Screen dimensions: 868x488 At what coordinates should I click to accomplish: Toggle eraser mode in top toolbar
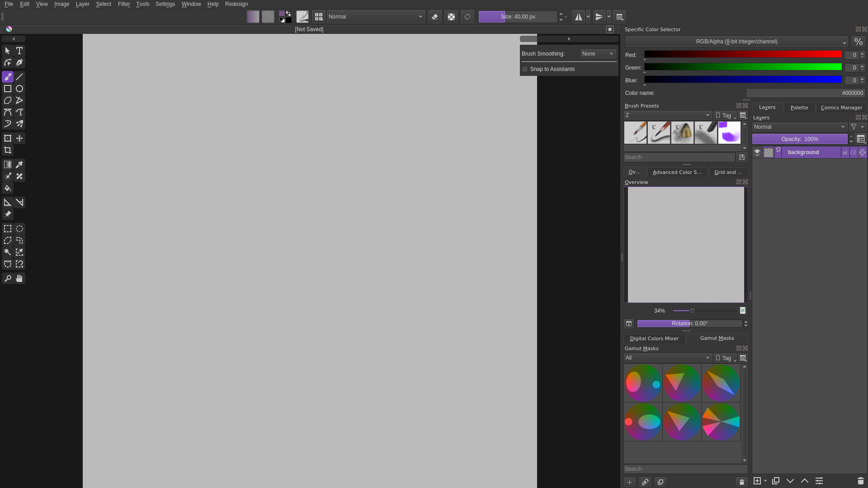434,17
